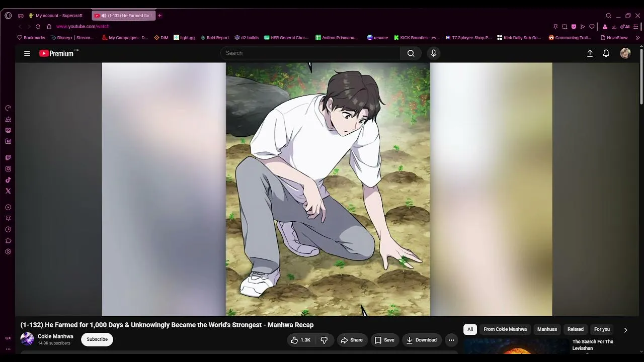The image size is (644, 362).
Task: Open The Search For The Leviathan video
Action: (x=593, y=345)
